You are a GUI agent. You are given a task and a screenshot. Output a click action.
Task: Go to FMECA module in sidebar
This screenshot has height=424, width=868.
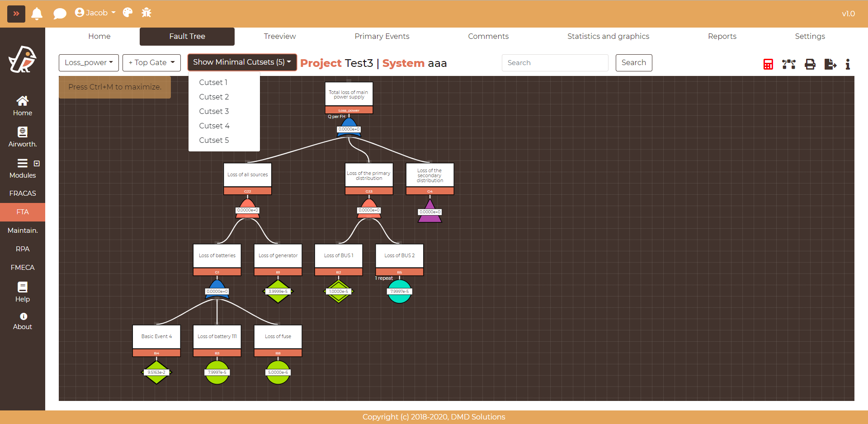pyautogui.click(x=23, y=268)
